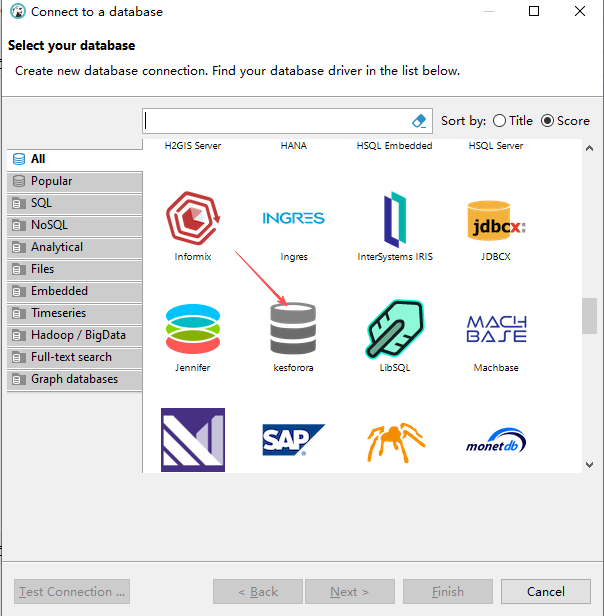Select the MonetDB driver logo
604x616 pixels.
tap(496, 440)
